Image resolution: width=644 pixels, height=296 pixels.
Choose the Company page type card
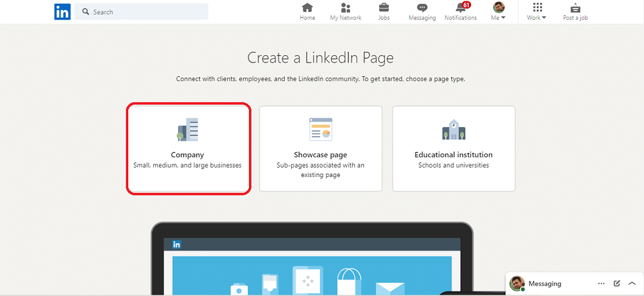(x=188, y=149)
